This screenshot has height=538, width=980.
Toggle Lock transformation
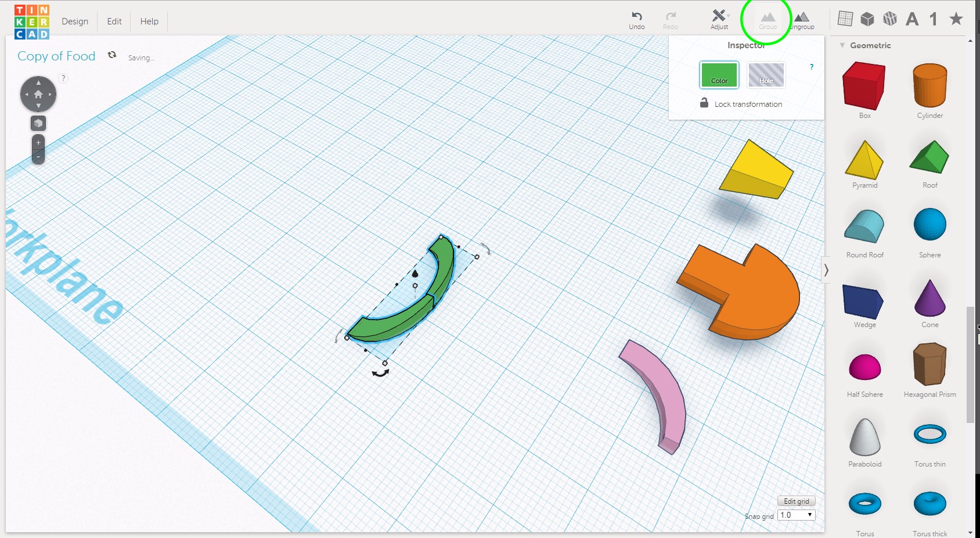[741, 103]
